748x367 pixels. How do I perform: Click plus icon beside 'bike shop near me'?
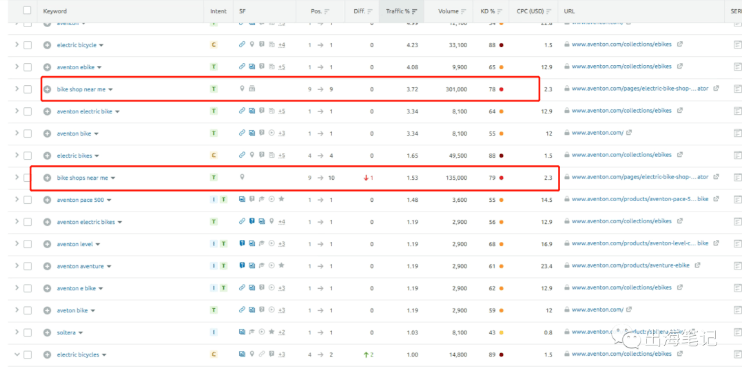coord(47,89)
